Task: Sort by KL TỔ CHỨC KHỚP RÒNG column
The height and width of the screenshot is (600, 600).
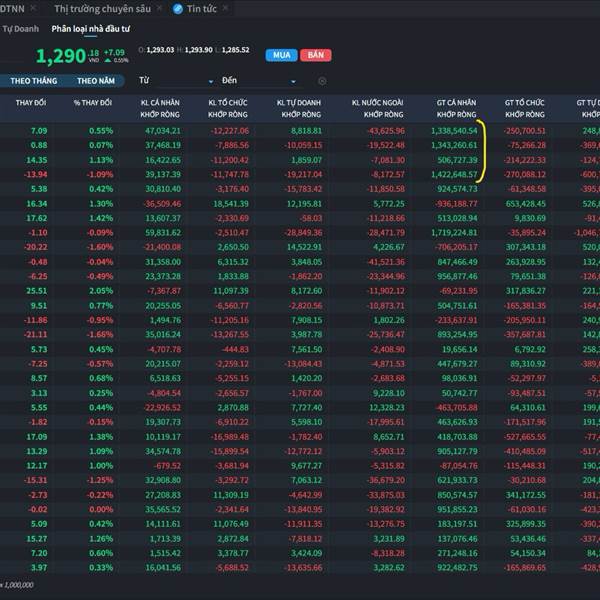Action: click(228, 108)
